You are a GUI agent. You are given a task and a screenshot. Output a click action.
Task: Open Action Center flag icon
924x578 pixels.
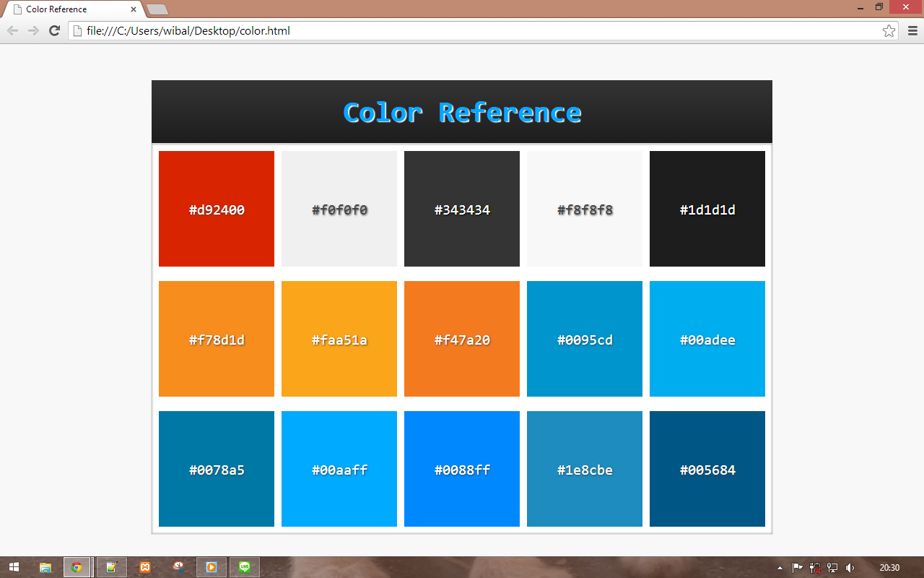point(798,568)
